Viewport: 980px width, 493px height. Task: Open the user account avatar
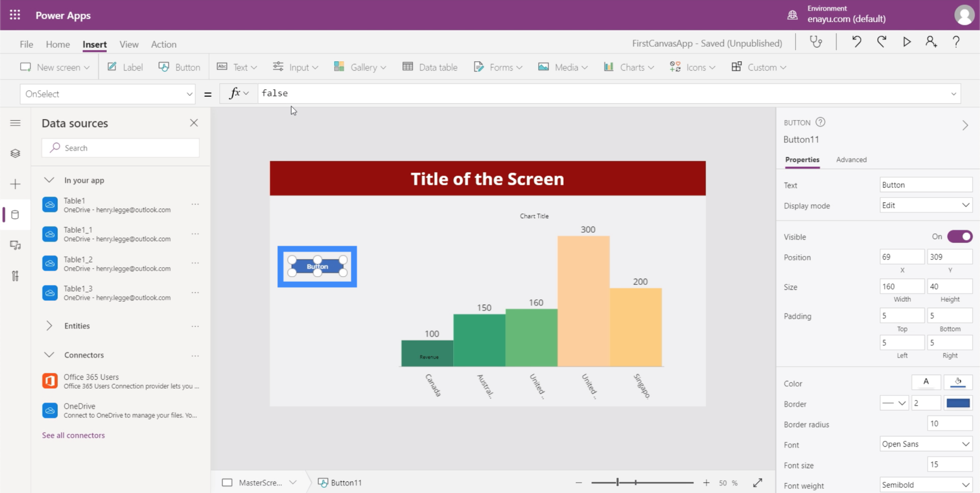click(964, 15)
